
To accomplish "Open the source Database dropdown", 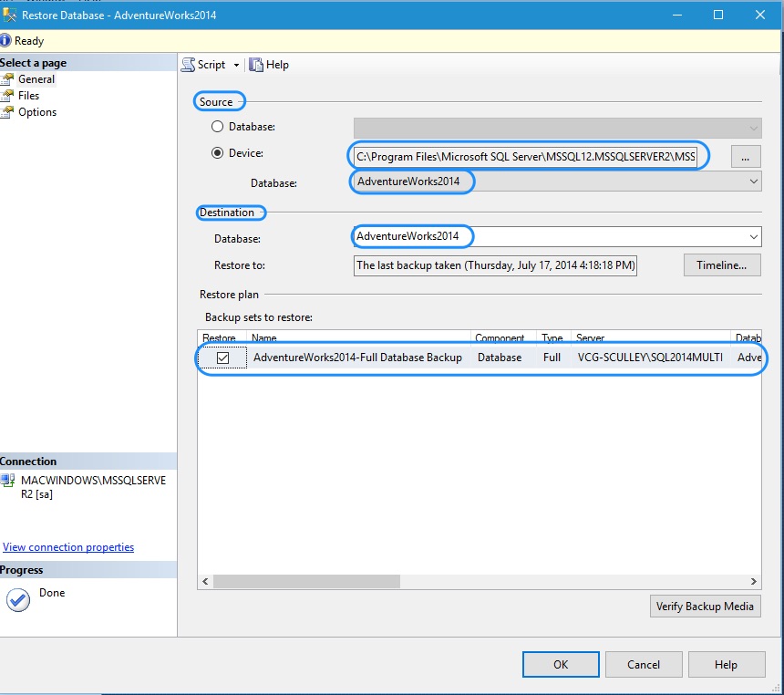I will tap(753, 182).
